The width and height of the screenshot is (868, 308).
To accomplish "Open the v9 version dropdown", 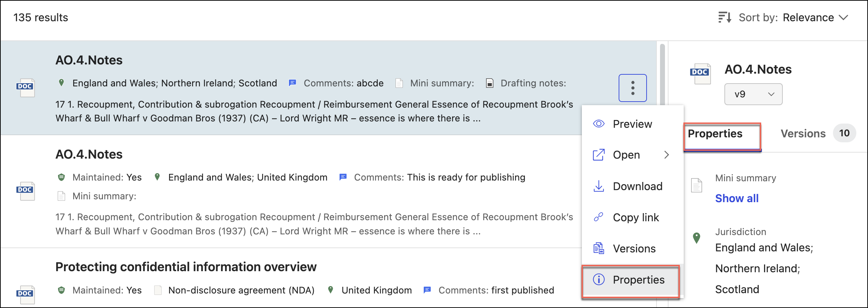I will pos(753,94).
